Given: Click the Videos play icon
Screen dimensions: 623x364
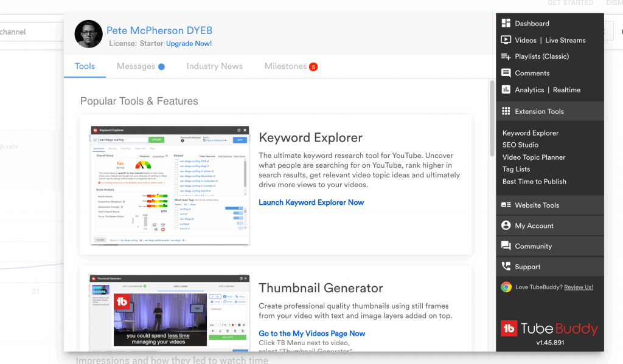Looking at the screenshot, I should point(506,39).
